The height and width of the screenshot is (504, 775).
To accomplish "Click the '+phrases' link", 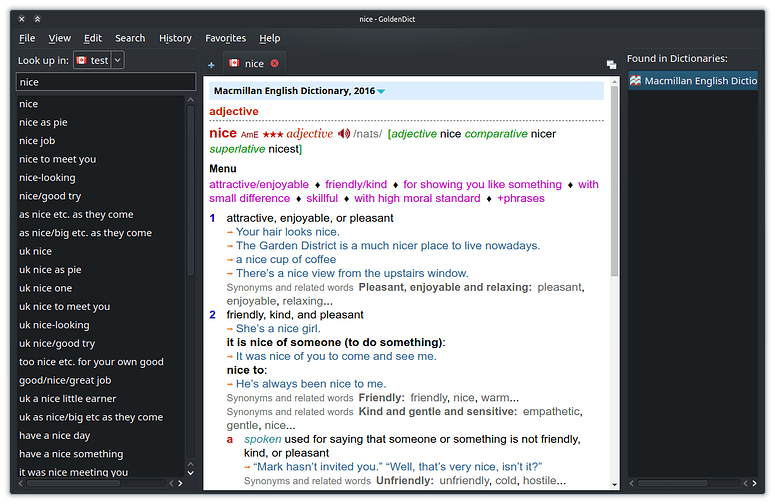I will (521, 198).
